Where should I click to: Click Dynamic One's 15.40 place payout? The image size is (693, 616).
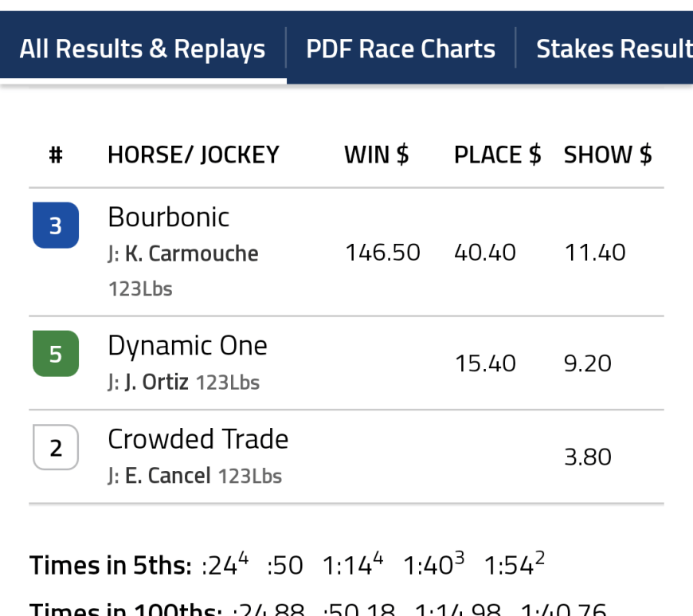tap(485, 364)
